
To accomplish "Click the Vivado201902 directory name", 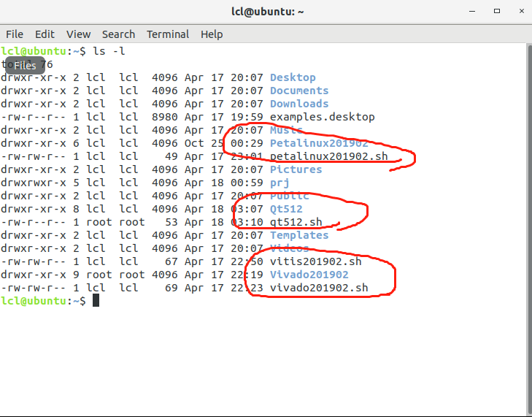I will tap(309, 275).
